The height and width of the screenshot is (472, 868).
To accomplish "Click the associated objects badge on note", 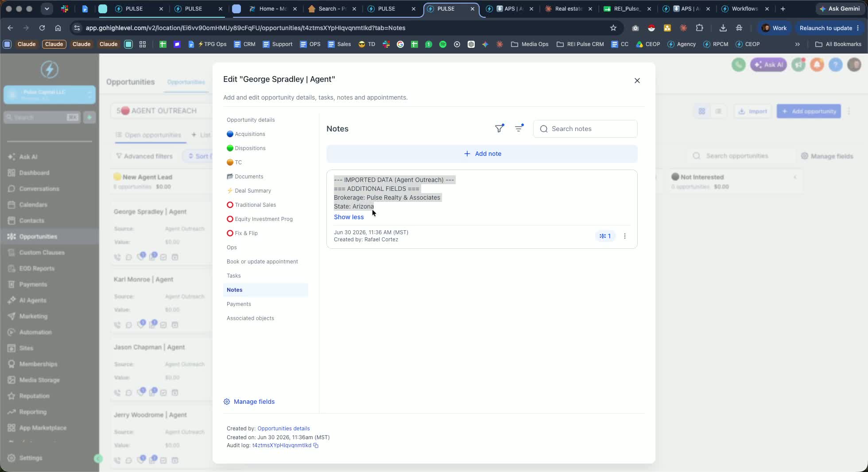I will (x=605, y=236).
